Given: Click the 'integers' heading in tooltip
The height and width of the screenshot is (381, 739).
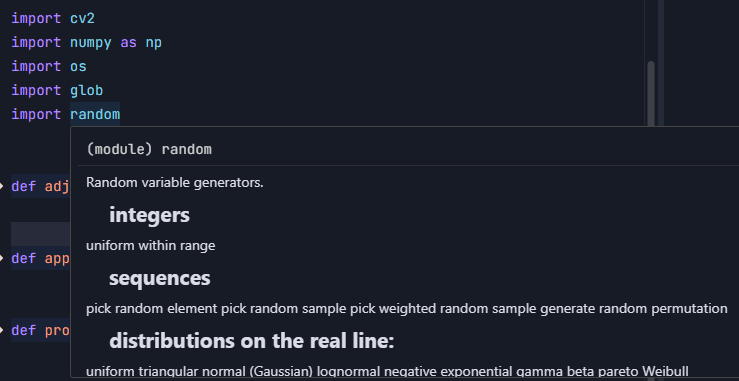Looking at the screenshot, I should click(149, 215).
